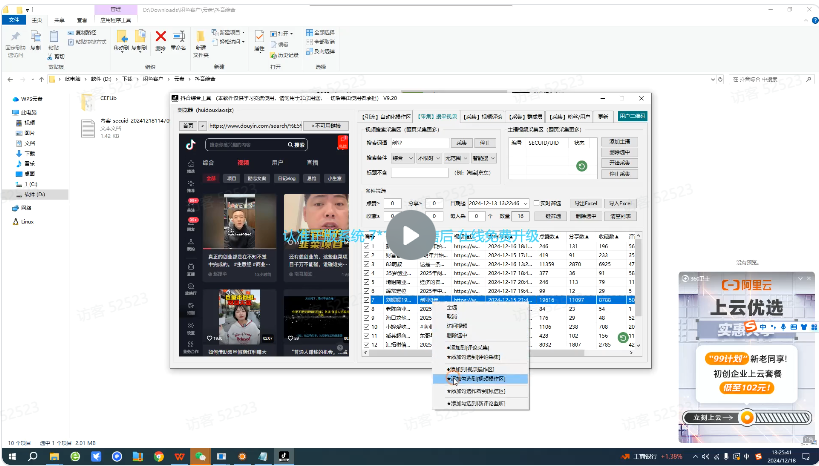This screenshot has width=819, height=466.
Task: Click the green refresh icon beside the data table
Action: coord(624,338)
